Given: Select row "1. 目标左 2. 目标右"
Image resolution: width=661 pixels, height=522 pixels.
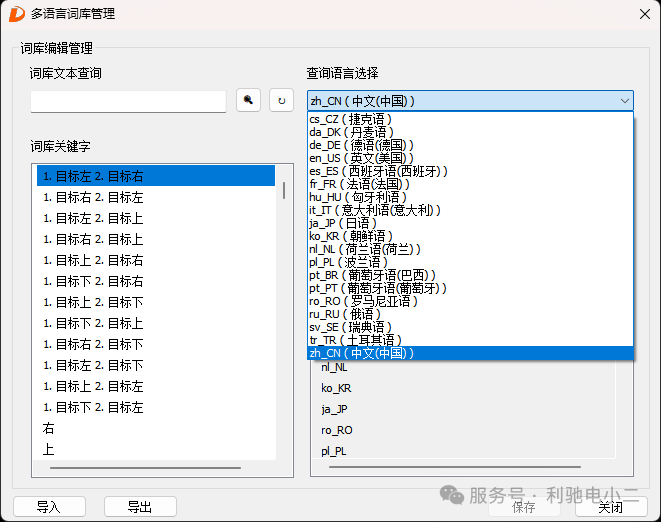Looking at the screenshot, I should click(x=156, y=176).
